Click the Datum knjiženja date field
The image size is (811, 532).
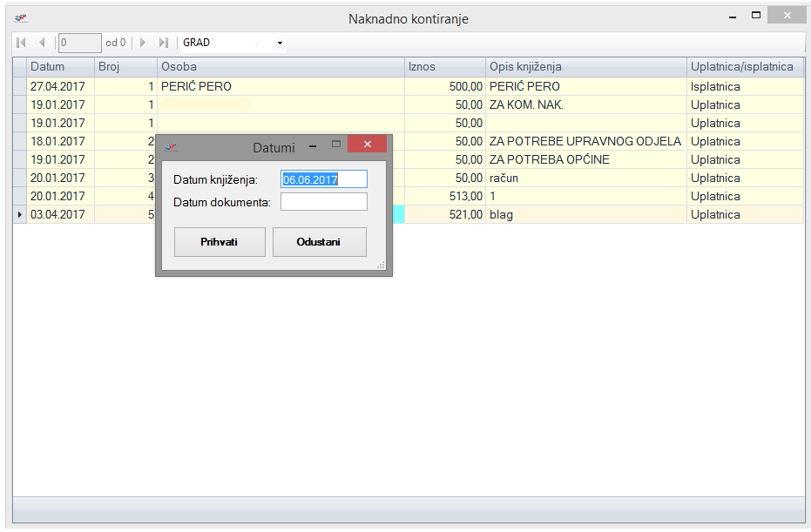323,179
